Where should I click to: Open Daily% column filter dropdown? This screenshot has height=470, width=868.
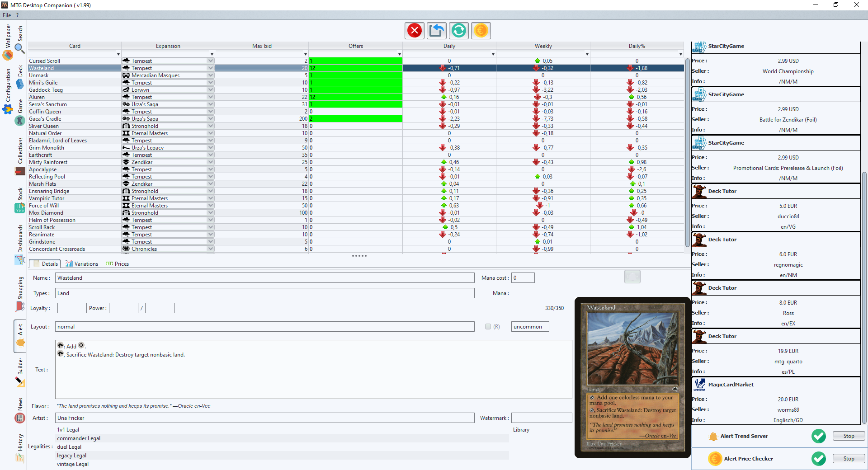coord(681,54)
